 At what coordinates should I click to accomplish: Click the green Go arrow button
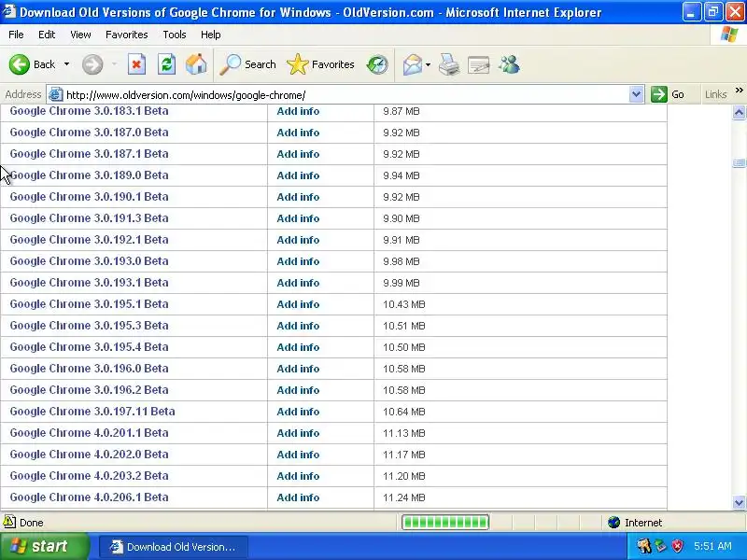[659, 94]
